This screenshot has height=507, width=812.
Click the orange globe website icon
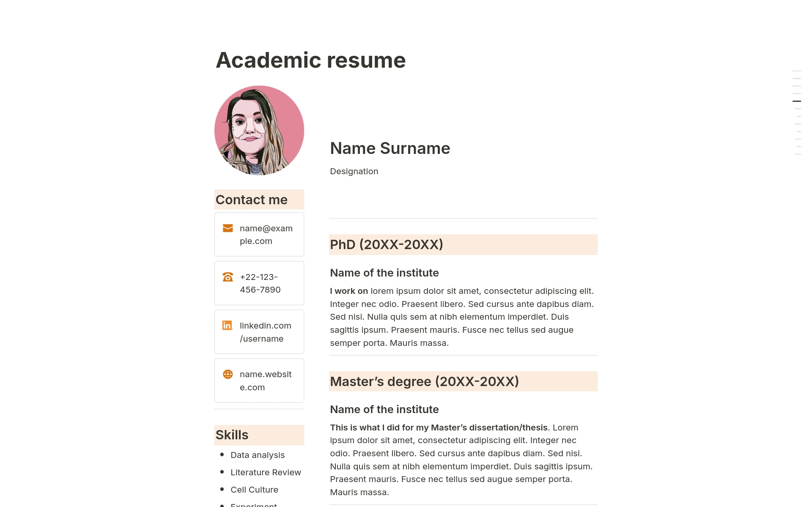[228, 374]
